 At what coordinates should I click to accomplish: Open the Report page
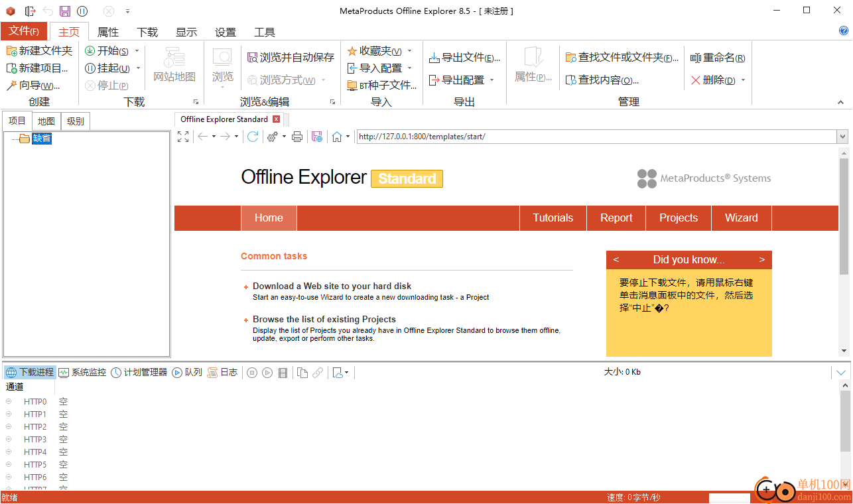coord(616,218)
